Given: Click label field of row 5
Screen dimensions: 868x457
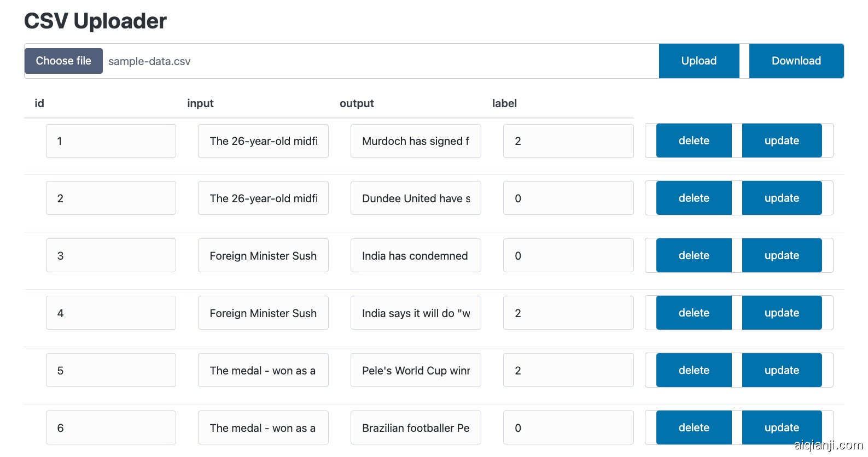Looking at the screenshot, I should (568, 371).
